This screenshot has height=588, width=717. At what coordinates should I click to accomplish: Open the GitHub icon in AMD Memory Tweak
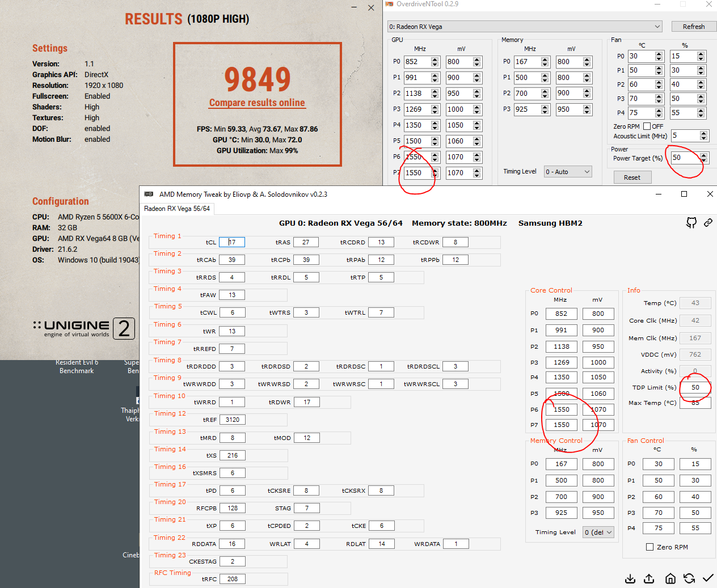(691, 223)
